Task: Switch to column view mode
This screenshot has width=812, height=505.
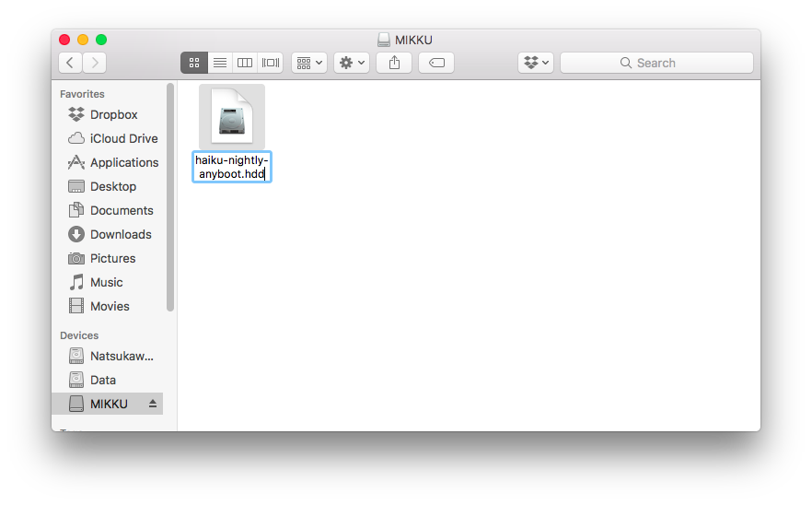Action: click(x=245, y=63)
